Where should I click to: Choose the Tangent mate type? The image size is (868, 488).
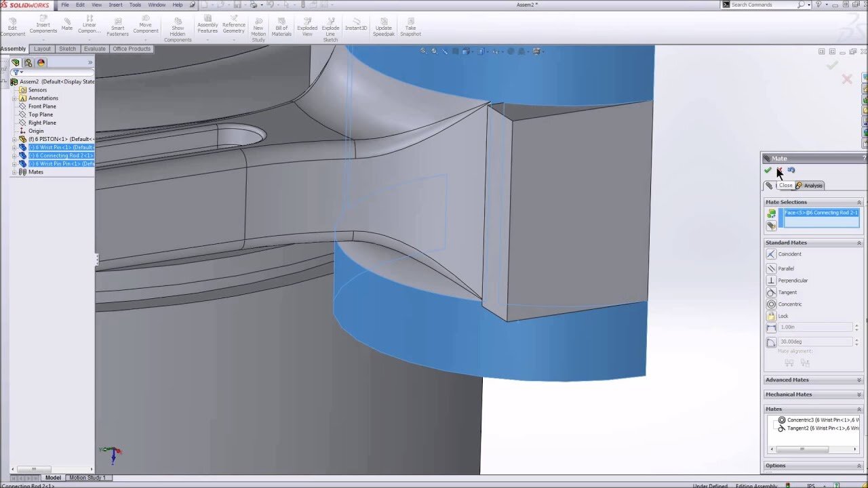788,292
